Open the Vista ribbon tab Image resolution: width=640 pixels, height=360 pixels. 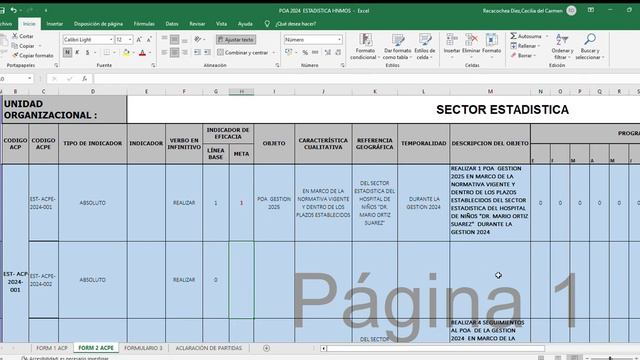pyautogui.click(x=221, y=24)
